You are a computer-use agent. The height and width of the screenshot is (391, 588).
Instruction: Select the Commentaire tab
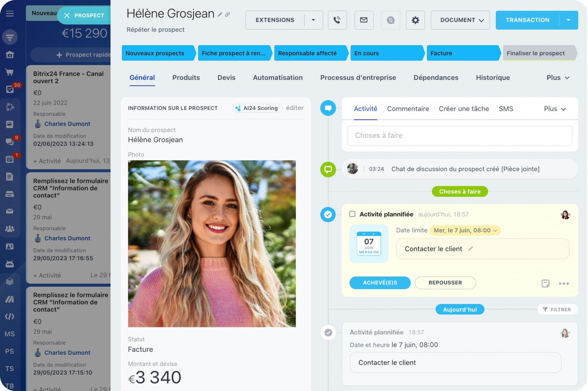click(408, 109)
